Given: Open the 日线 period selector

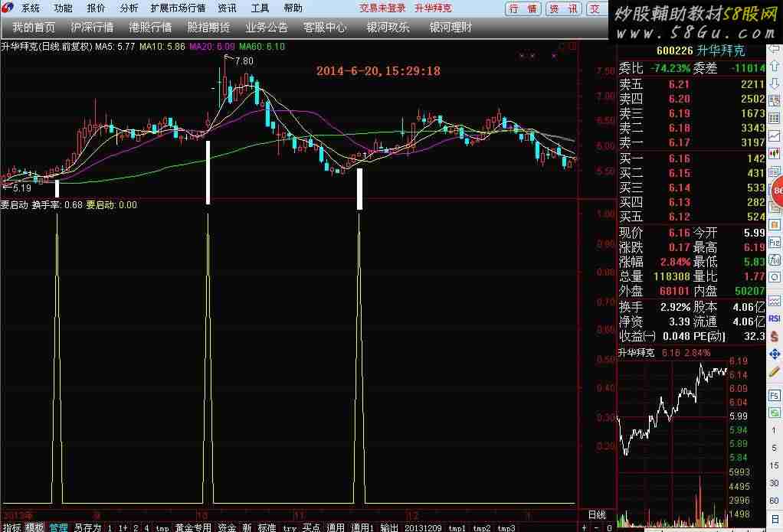Looking at the screenshot, I should [596, 514].
